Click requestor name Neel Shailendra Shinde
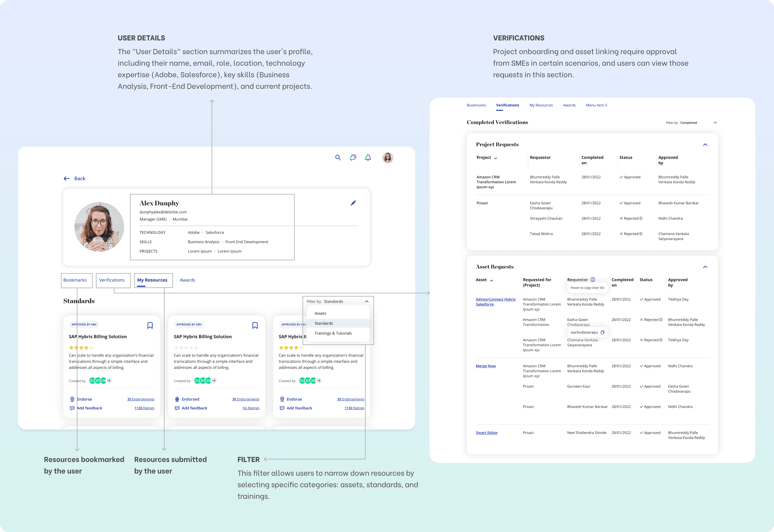 click(587, 433)
